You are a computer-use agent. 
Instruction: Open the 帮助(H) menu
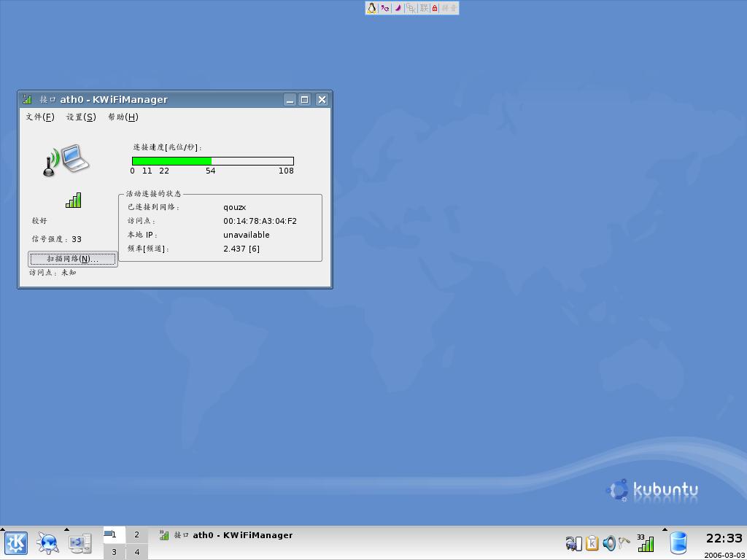123,117
